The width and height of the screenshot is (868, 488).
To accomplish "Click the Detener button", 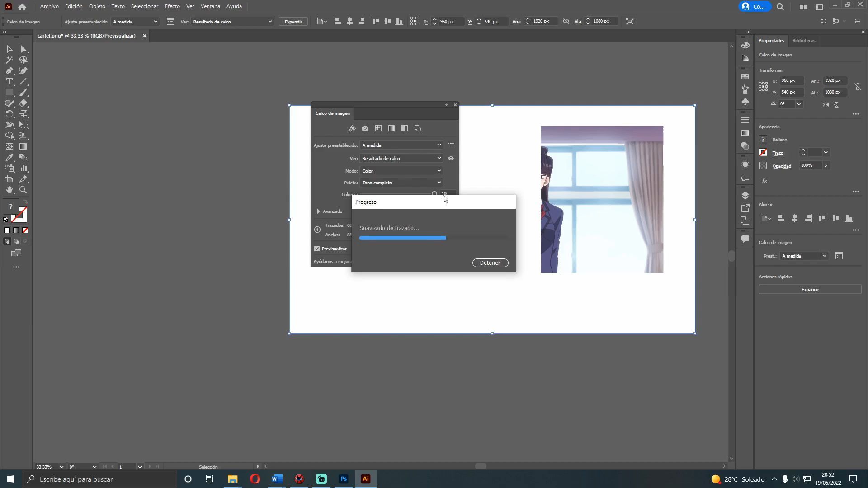I will [490, 263].
